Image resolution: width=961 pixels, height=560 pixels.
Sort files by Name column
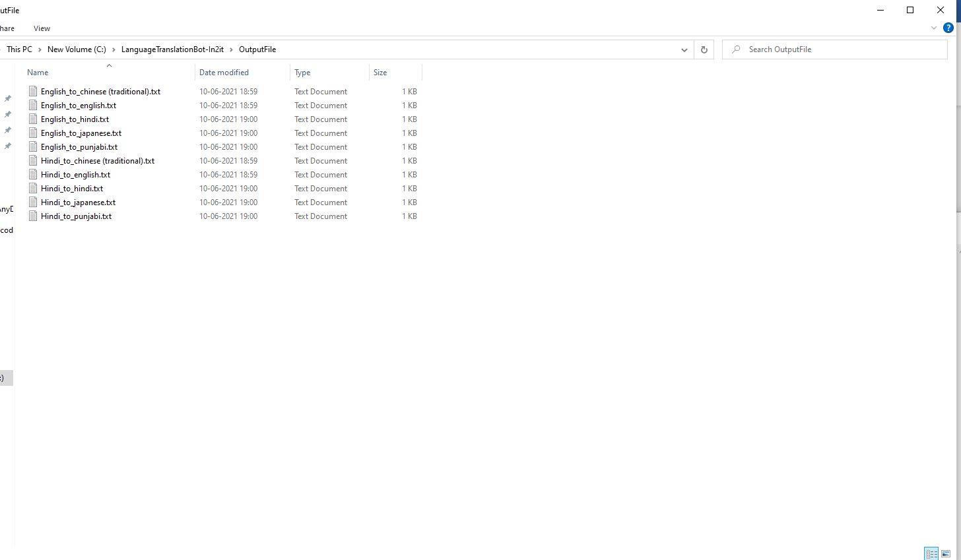click(x=38, y=73)
